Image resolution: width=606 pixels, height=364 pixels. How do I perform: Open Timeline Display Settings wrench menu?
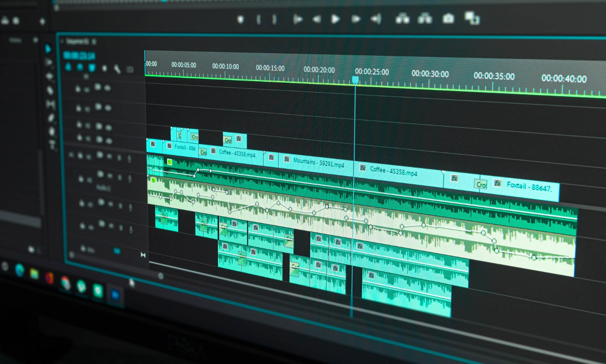point(117,69)
